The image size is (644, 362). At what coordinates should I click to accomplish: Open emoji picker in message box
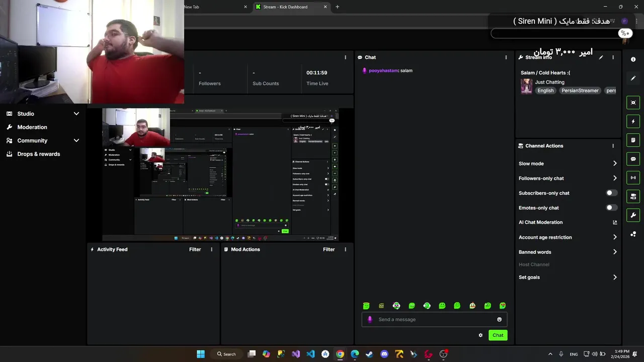[499, 319]
